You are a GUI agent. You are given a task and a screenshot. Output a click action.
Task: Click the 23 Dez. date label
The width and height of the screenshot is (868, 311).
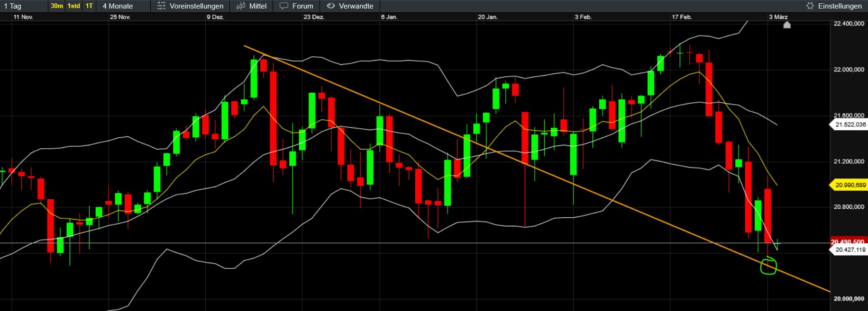(314, 17)
